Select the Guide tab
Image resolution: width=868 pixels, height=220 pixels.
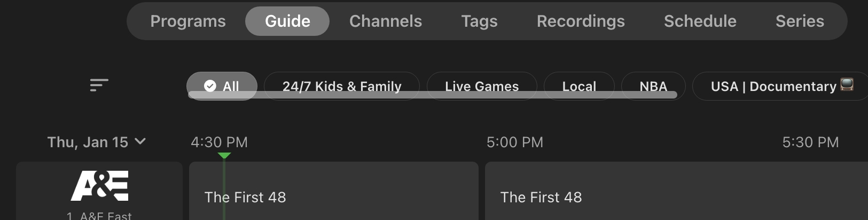coord(287,21)
